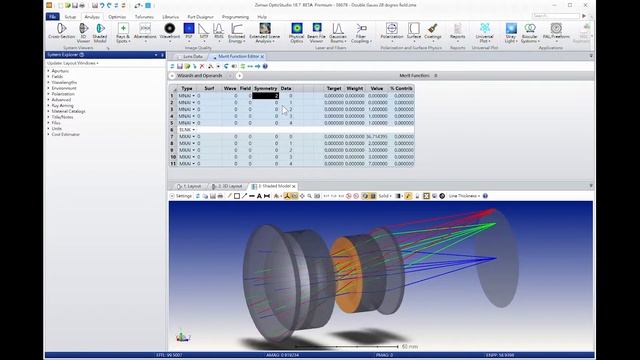This screenshot has height=360, width=640.
Task: Open the Solid display mode dropdown
Action: (385, 196)
